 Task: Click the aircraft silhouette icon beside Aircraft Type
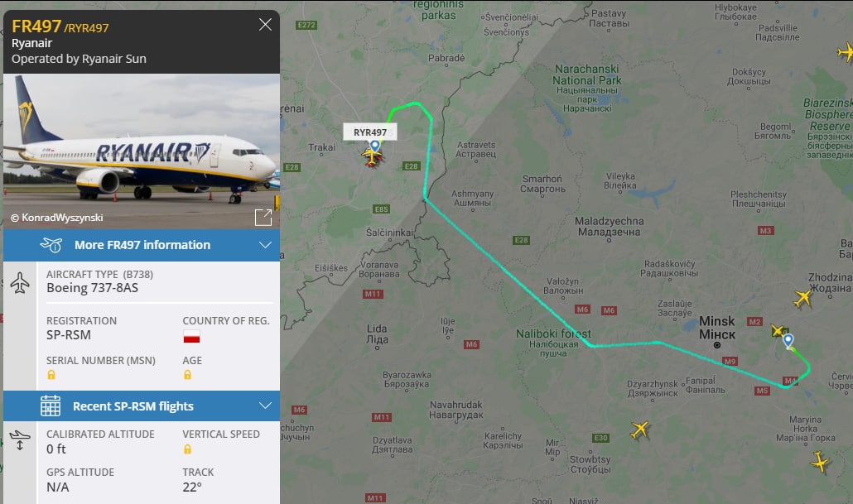pos(20,283)
